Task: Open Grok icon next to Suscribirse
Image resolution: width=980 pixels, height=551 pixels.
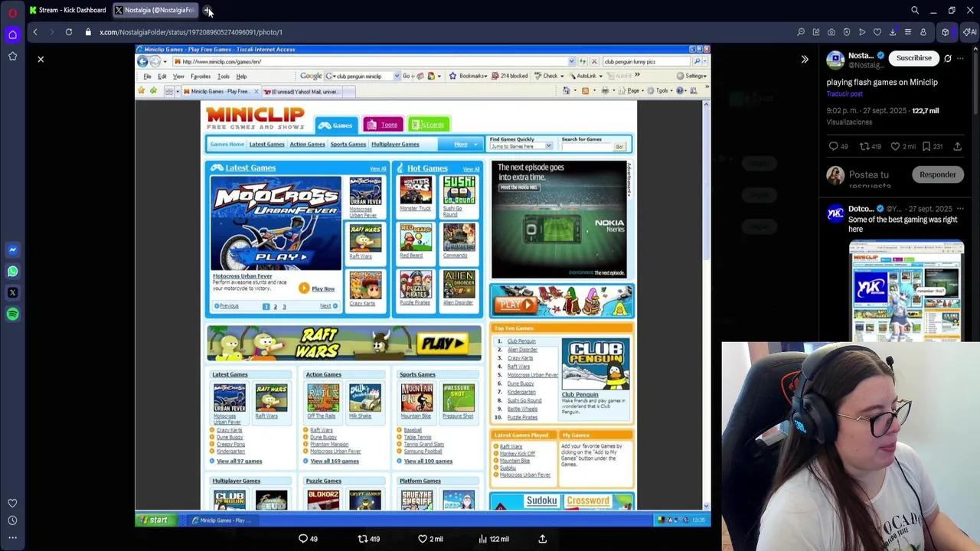Action: [948, 58]
